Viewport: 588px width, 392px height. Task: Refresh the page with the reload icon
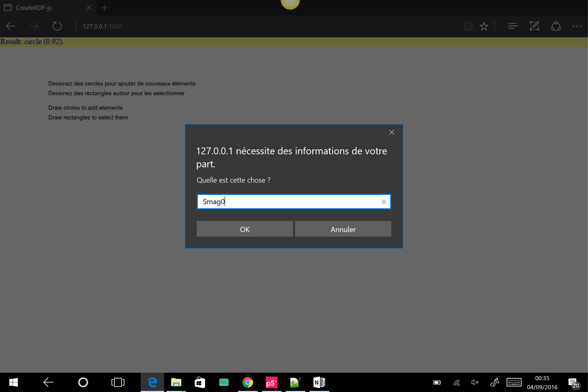coord(57,26)
